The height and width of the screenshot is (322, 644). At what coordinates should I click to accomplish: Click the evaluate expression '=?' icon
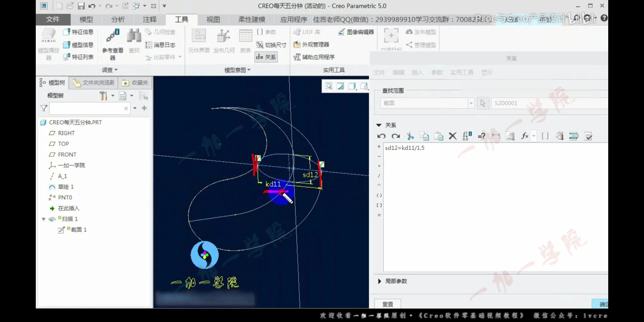482,136
